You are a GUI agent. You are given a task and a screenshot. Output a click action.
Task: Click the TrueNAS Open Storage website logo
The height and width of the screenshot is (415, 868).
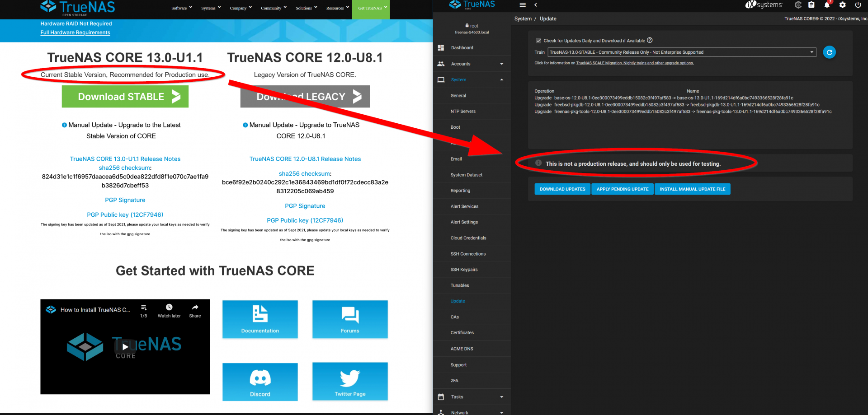[78, 8]
